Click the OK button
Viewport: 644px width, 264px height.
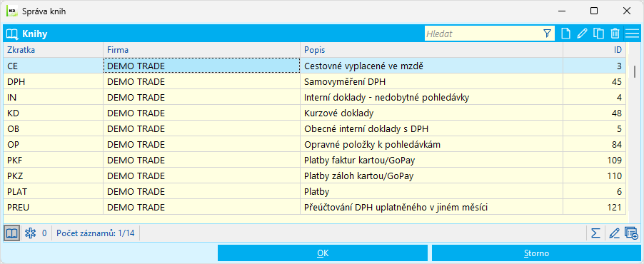[x=323, y=253]
